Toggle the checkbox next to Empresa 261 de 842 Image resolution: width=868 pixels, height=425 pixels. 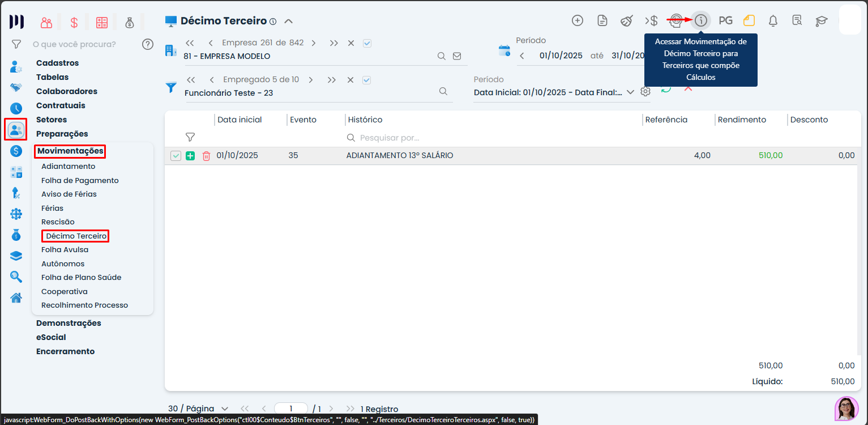point(367,43)
